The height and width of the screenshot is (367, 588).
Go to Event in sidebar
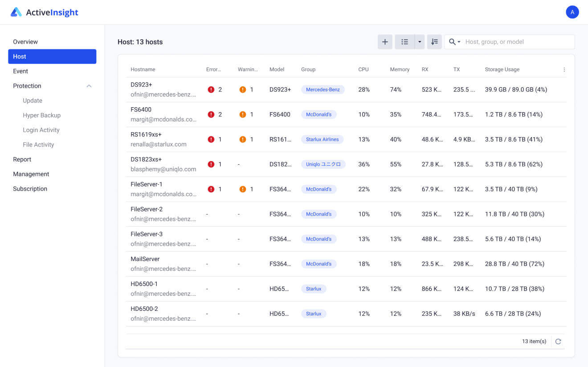[20, 71]
